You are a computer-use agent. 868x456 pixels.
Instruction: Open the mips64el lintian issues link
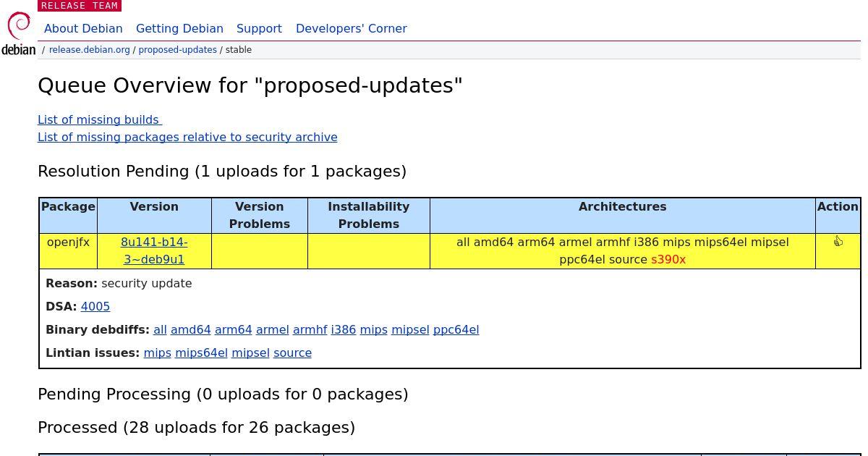click(201, 352)
